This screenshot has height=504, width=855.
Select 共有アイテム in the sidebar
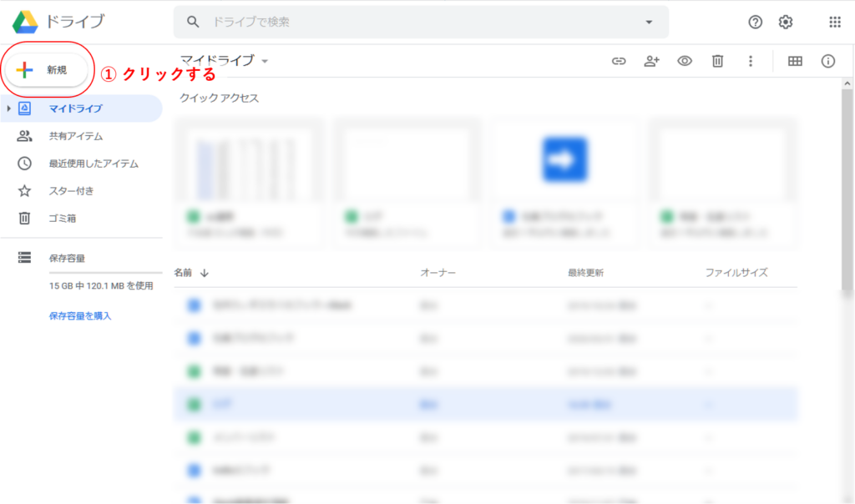click(75, 136)
